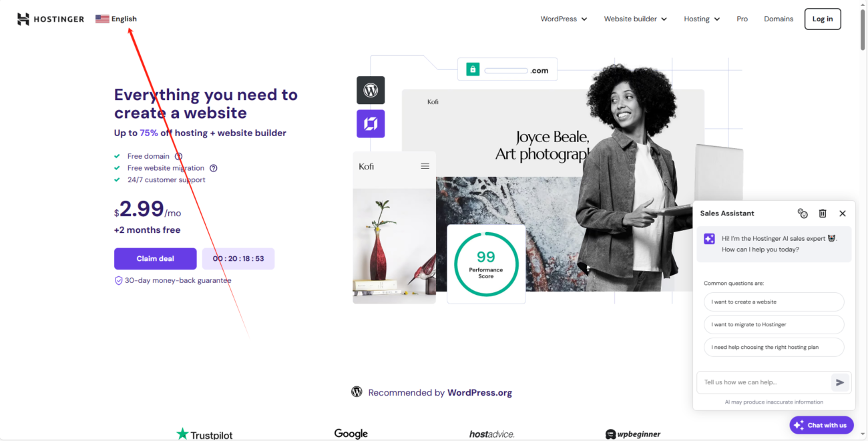The height and width of the screenshot is (441, 868).
Task: Expand the WordPress menu
Action: tap(564, 19)
